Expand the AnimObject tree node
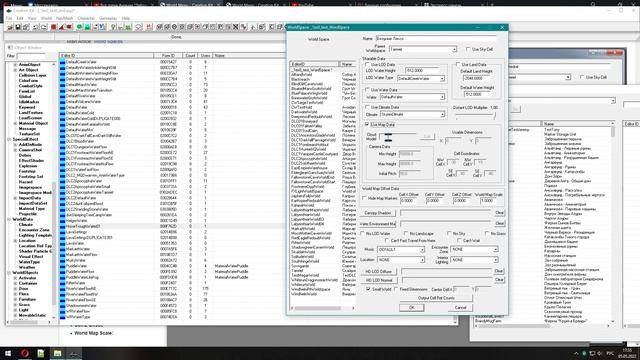 [x=15, y=64]
